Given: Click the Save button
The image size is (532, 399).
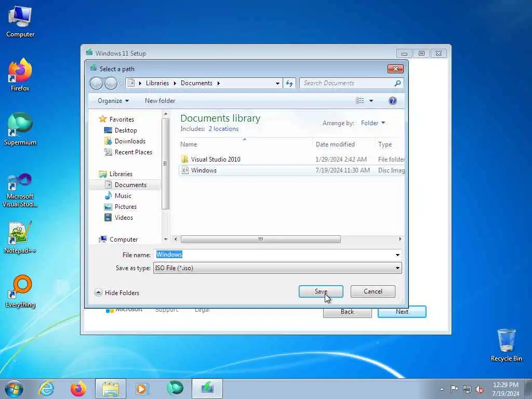Looking at the screenshot, I should (321, 291).
